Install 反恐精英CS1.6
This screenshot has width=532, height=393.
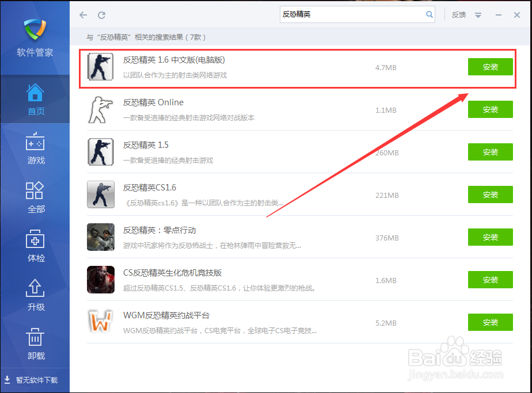[491, 194]
